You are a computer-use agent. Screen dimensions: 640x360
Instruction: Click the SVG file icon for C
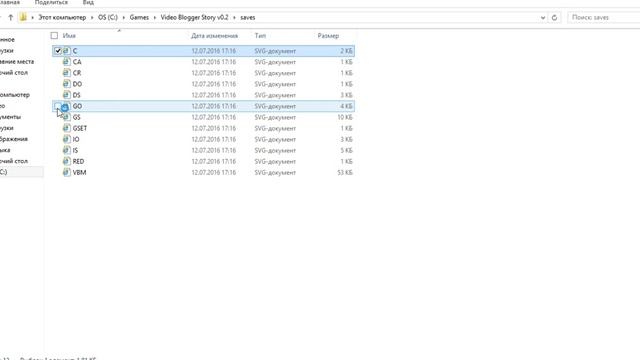click(66, 51)
